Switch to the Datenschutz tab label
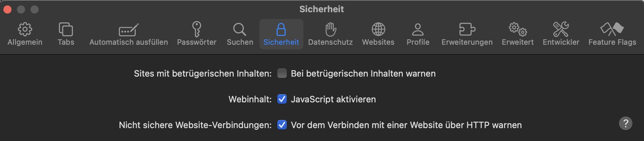The height and width of the screenshot is (141, 644). pyautogui.click(x=330, y=42)
